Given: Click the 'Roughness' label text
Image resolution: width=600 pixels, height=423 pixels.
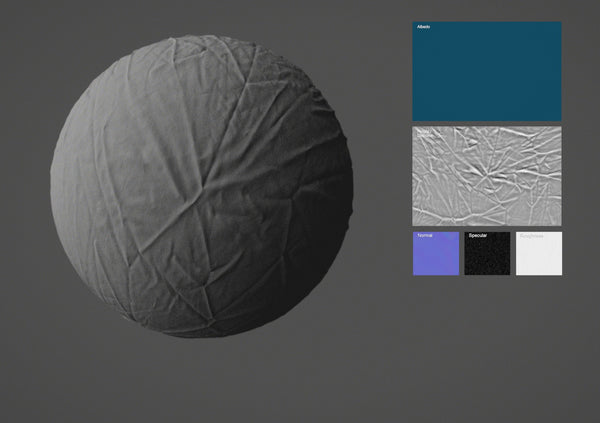Looking at the screenshot, I should point(530,237).
